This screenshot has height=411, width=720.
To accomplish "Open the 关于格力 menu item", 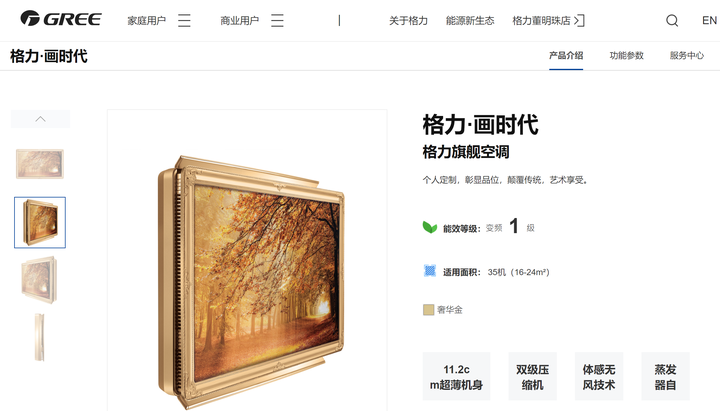I will [408, 21].
